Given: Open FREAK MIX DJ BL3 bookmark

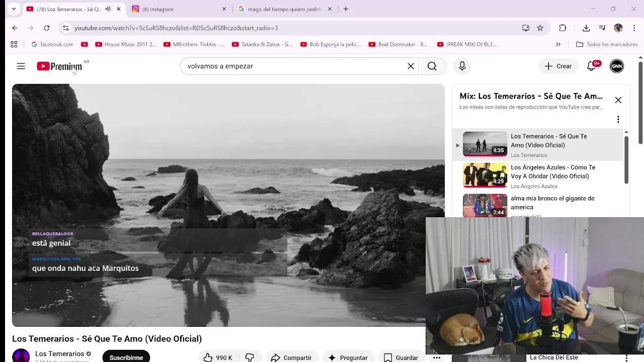Looking at the screenshot, I should click(x=467, y=44).
